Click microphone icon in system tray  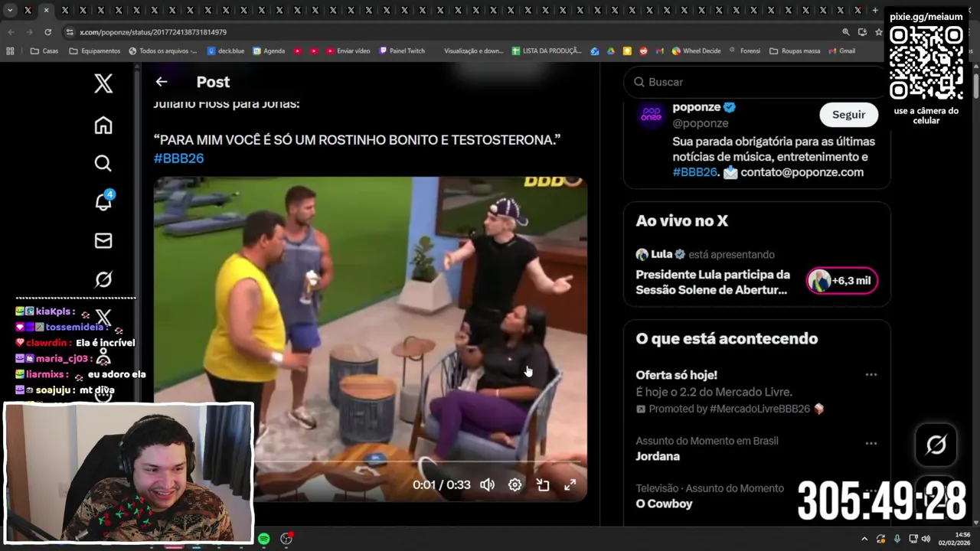(897, 539)
